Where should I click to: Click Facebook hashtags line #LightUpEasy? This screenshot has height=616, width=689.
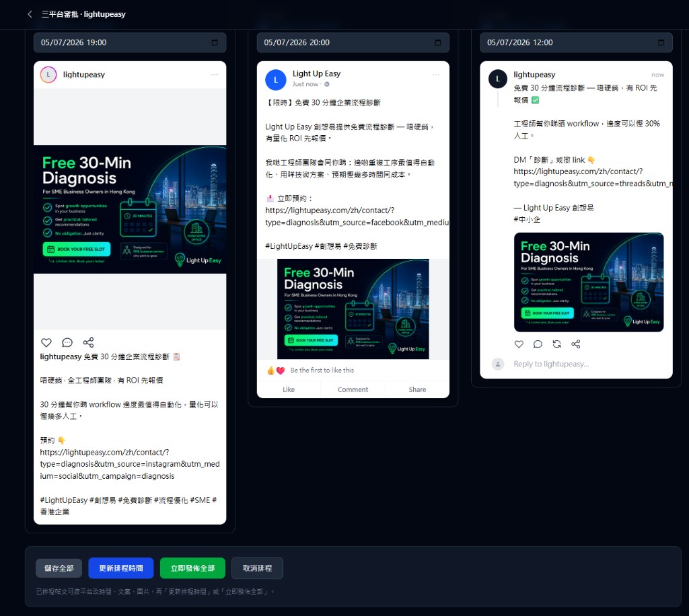pyautogui.click(x=321, y=246)
